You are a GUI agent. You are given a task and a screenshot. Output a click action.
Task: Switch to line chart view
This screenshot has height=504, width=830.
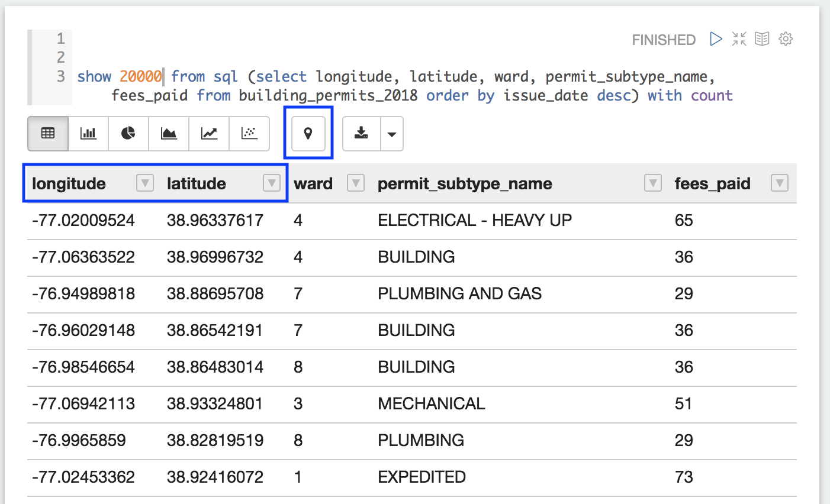(x=209, y=133)
